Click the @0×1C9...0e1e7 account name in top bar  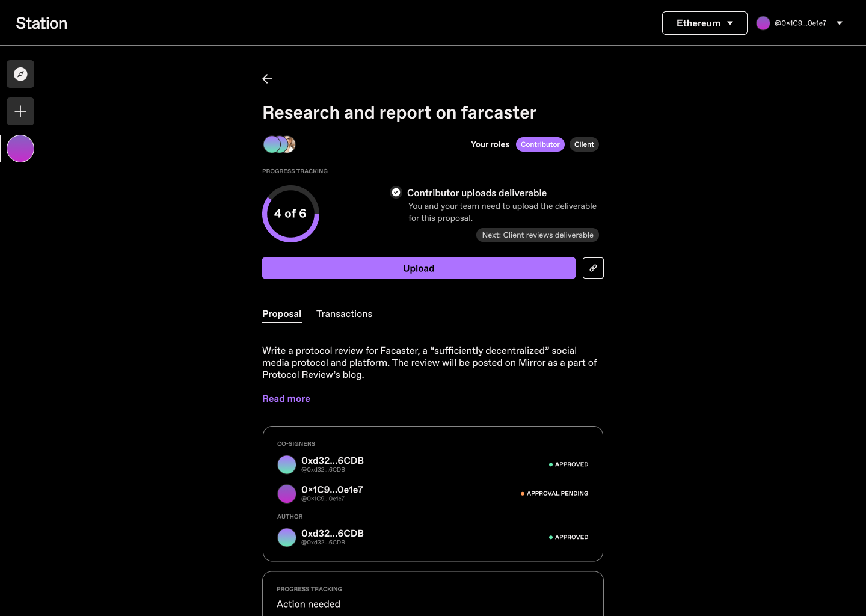pyautogui.click(x=800, y=23)
